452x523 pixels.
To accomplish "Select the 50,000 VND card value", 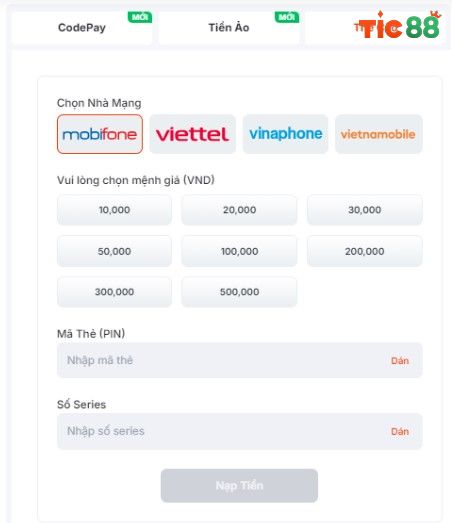I will (114, 251).
